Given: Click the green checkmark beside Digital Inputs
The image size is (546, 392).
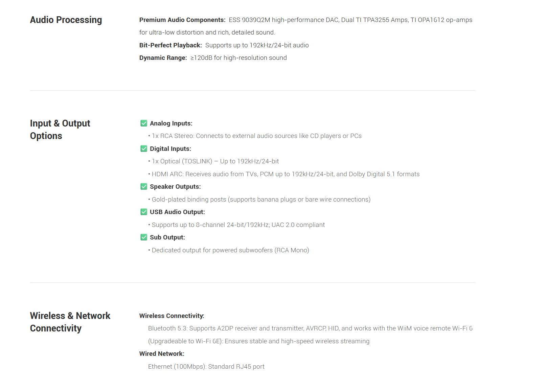Looking at the screenshot, I should tap(144, 149).
